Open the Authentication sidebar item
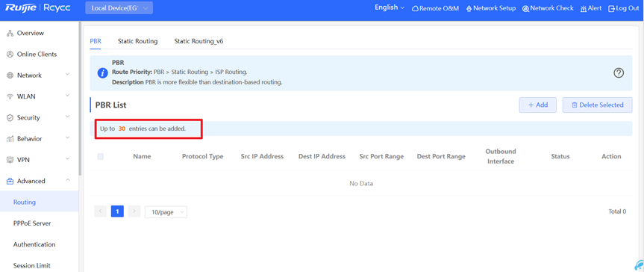 click(x=39, y=244)
